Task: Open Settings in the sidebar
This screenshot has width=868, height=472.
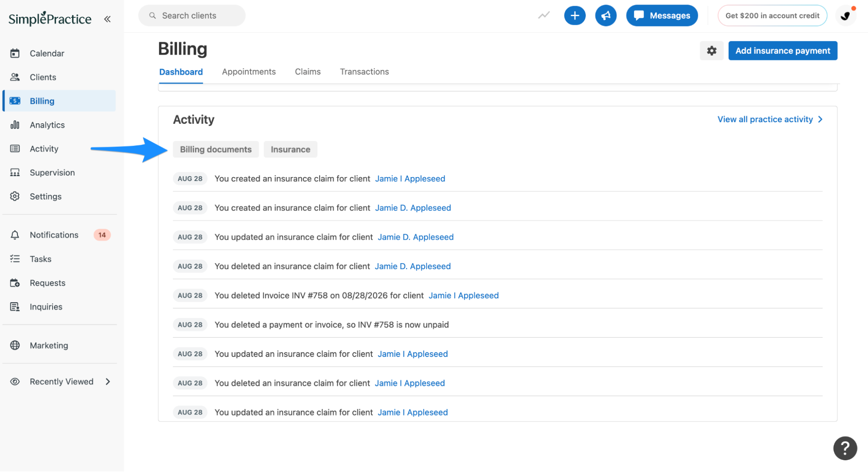Action: (46, 196)
